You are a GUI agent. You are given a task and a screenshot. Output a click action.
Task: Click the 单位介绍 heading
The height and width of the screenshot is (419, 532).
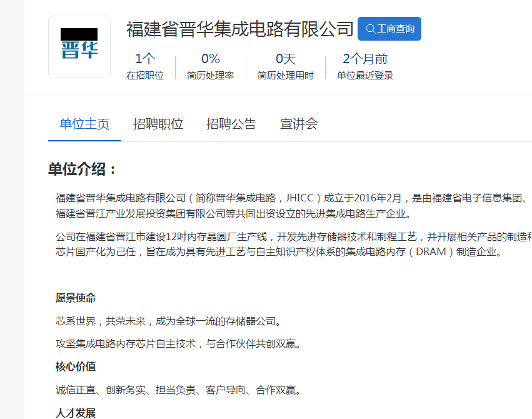(82, 169)
